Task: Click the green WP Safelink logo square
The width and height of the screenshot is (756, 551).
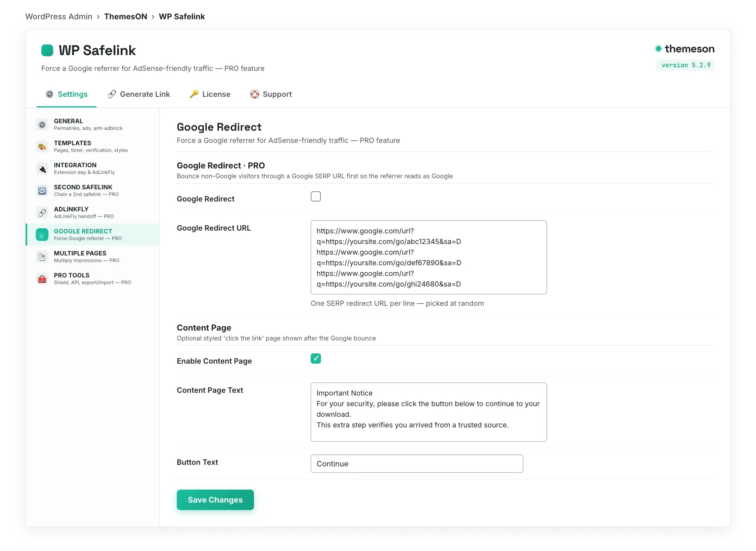Action: [47, 50]
